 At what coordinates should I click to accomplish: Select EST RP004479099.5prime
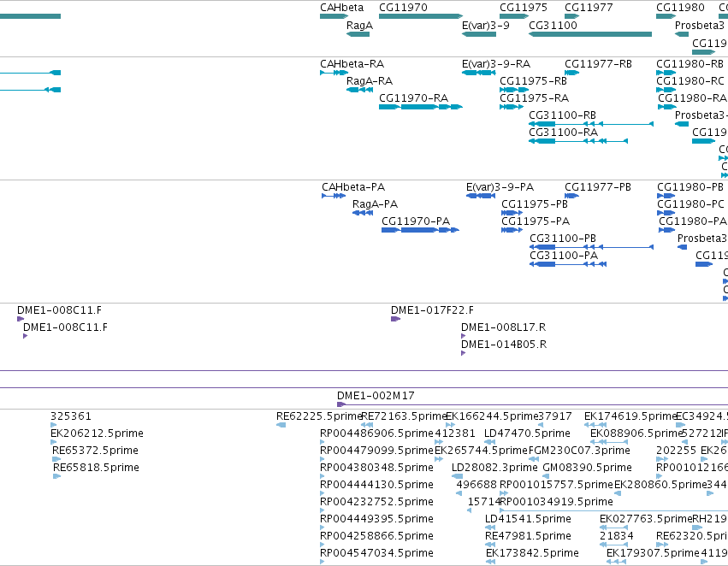click(376, 451)
